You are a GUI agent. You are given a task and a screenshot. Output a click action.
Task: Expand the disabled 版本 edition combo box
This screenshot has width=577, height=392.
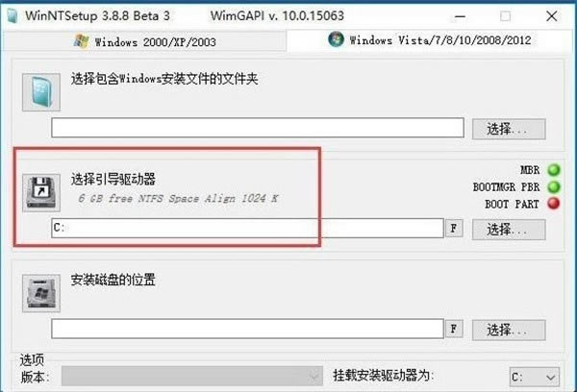coord(192,376)
